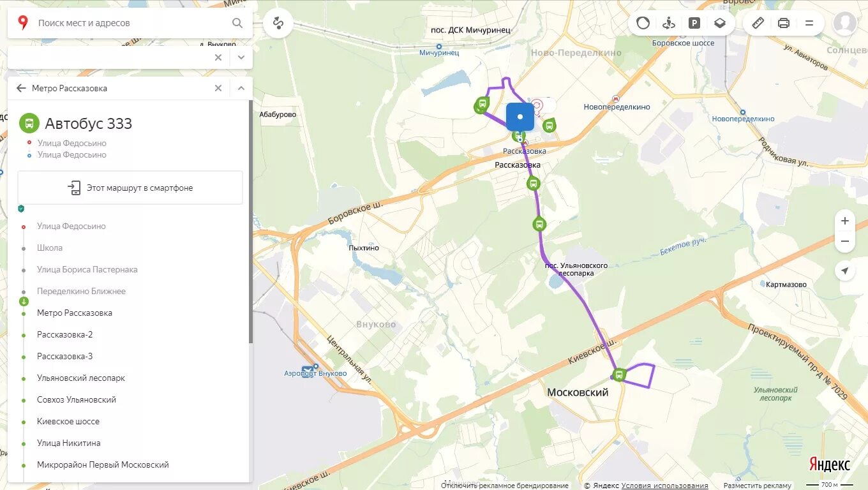Click the Картмазово label on map
This screenshot has width=868, height=490.
(786, 285)
